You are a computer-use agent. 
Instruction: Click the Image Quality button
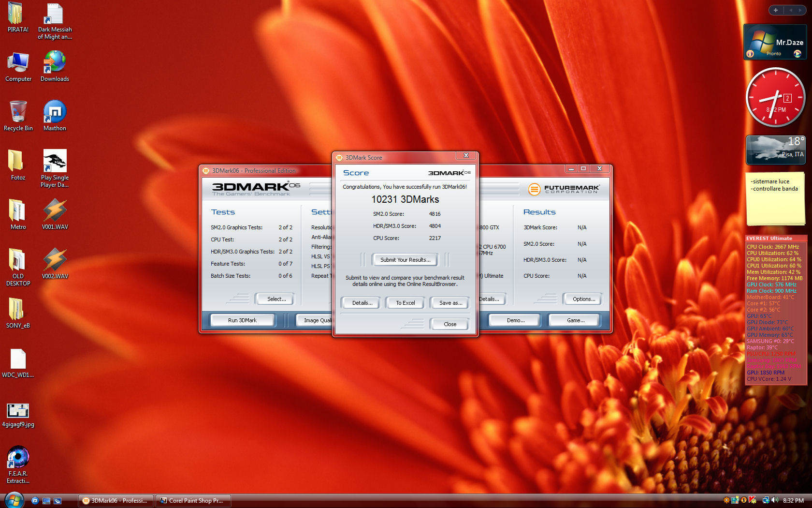coord(314,320)
